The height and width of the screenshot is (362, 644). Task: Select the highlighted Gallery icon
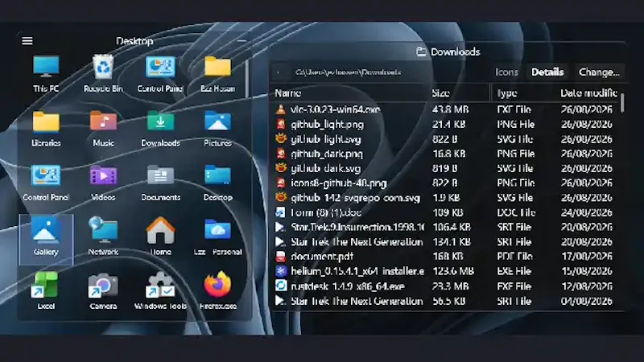(46, 239)
